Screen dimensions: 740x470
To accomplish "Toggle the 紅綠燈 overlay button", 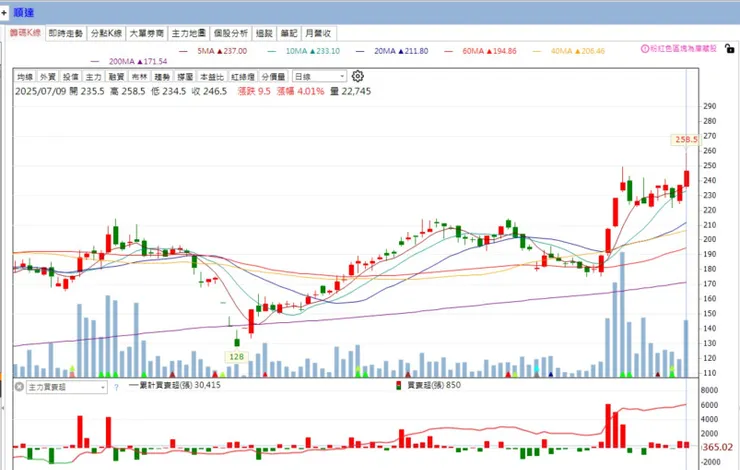I will click(x=243, y=76).
